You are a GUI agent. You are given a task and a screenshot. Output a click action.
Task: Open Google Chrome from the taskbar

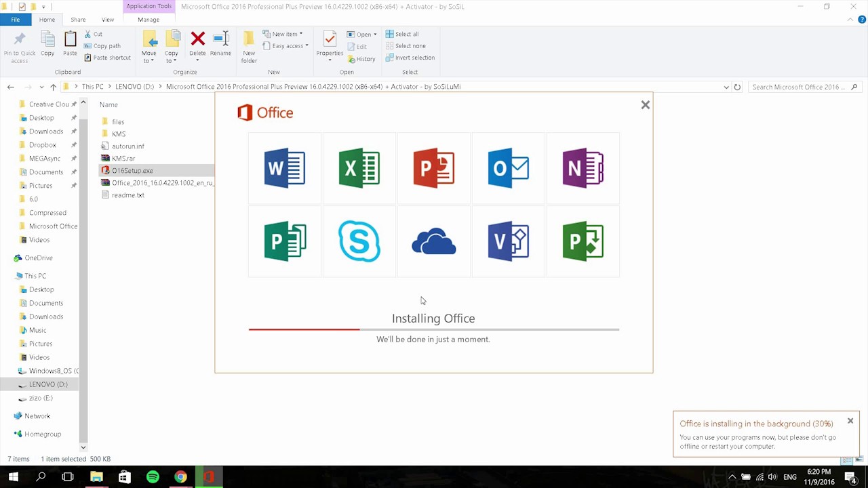click(x=180, y=477)
